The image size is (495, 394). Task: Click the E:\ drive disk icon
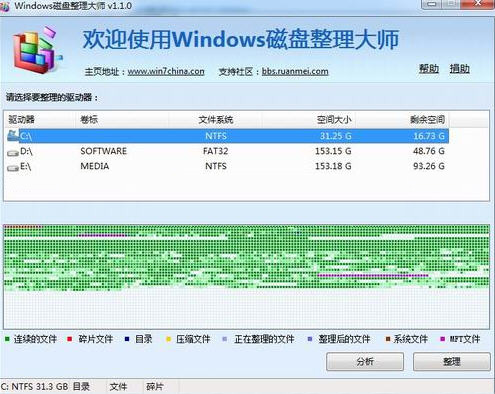pos(13,168)
